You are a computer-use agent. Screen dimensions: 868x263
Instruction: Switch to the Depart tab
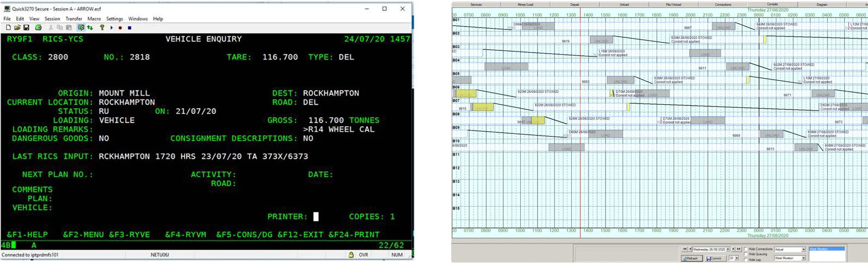click(x=575, y=4)
